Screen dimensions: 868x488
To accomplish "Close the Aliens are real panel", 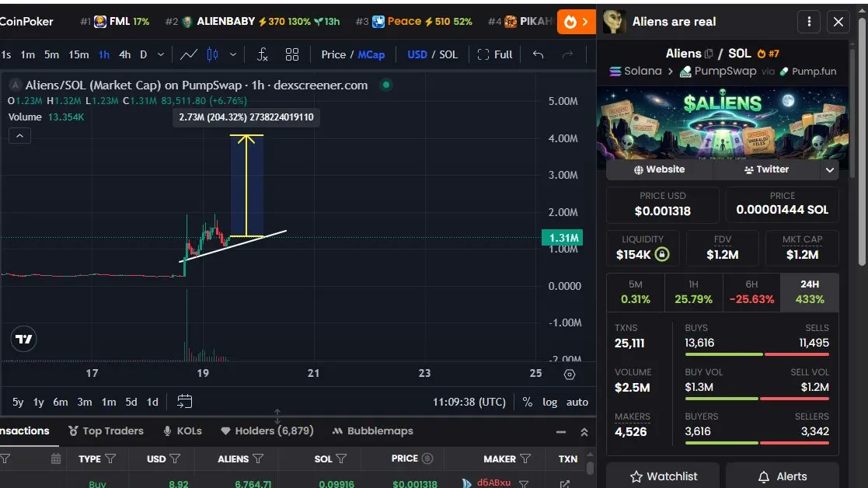I will pyautogui.click(x=838, y=22).
